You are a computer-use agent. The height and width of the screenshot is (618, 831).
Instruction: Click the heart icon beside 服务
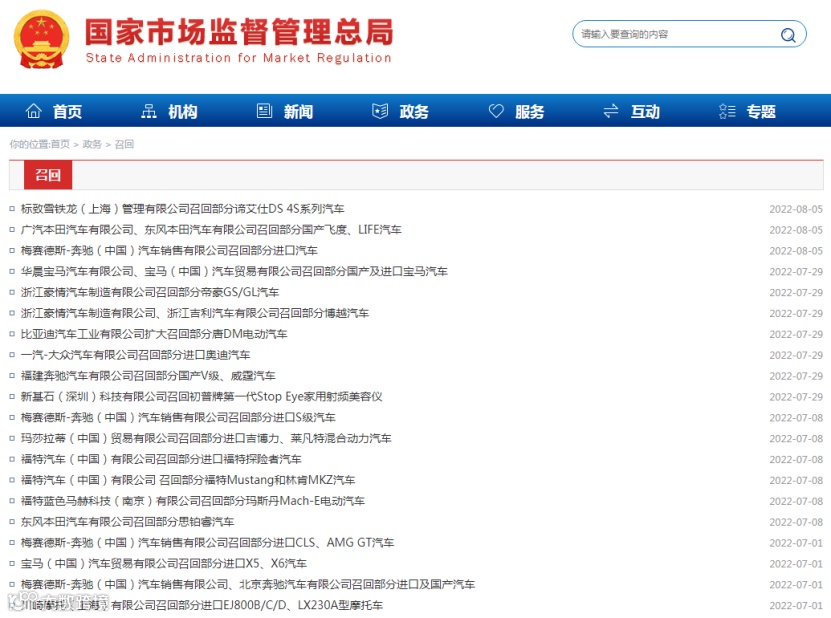(x=496, y=111)
